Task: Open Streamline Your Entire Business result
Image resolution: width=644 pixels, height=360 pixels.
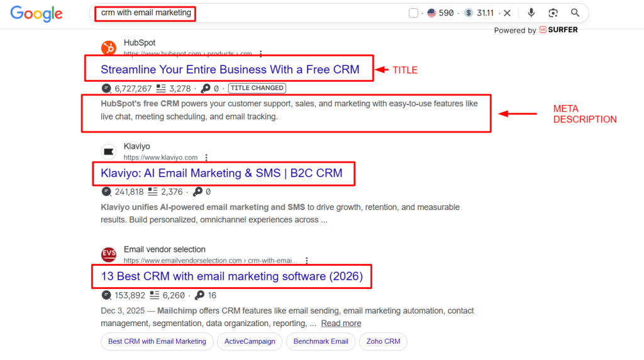Action: pyautogui.click(x=230, y=69)
